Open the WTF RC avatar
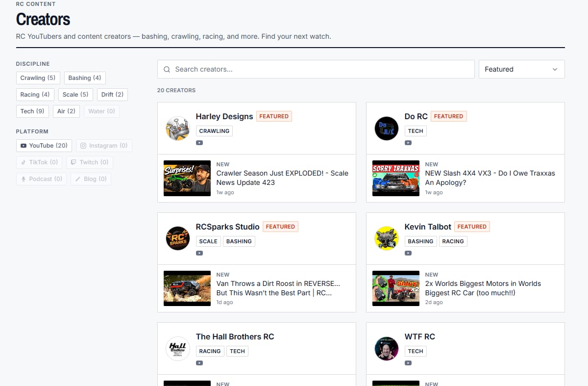 [x=386, y=349]
